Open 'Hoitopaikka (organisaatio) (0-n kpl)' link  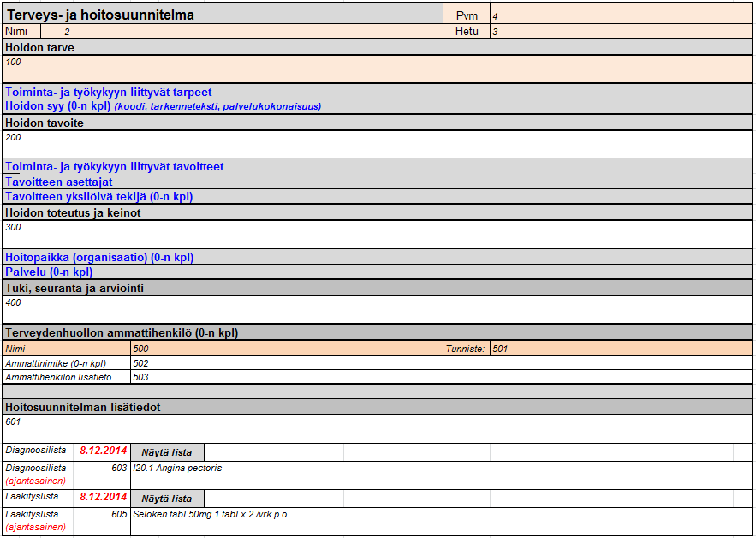point(99,258)
